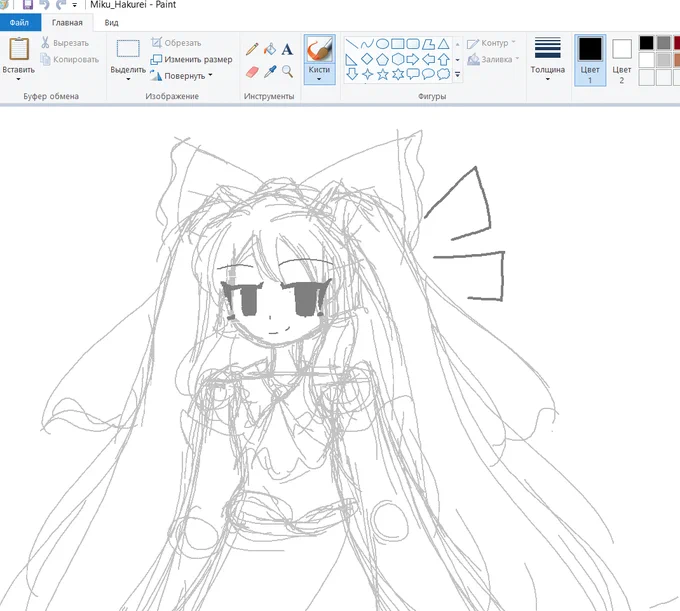Choose the Curve shape
This screenshot has height=611, width=680.
point(367,44)
